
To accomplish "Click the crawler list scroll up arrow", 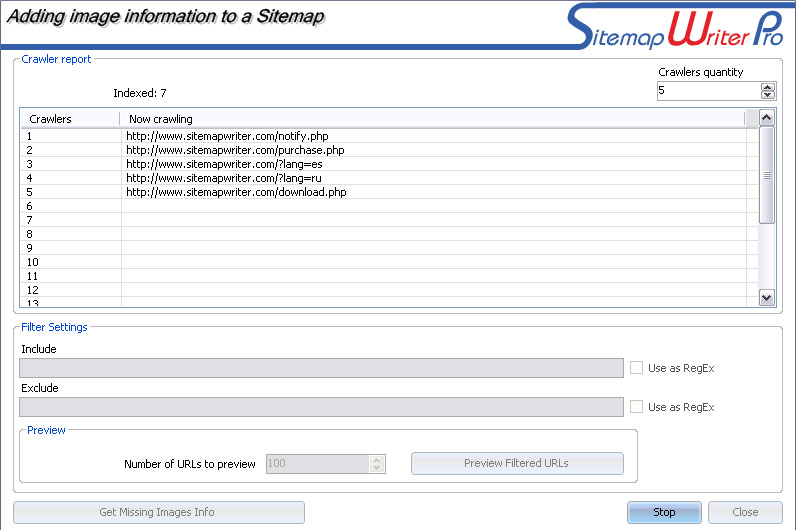I will click(767, 118).
